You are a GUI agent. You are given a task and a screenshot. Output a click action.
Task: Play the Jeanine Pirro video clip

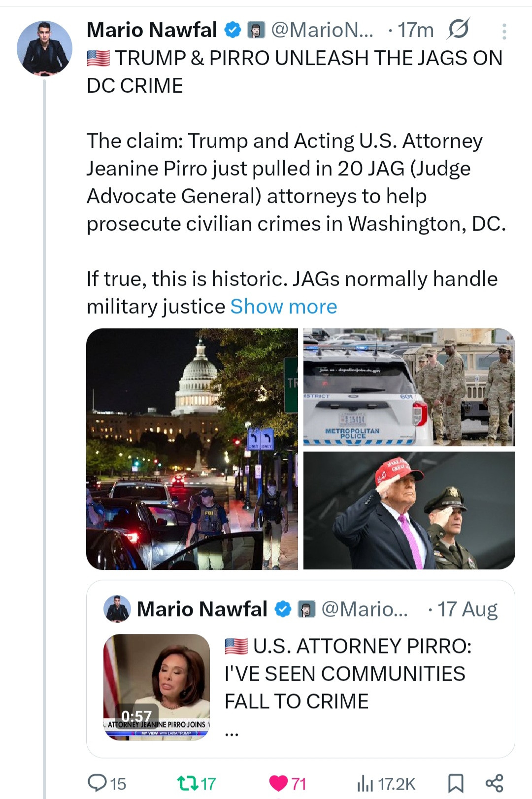point(157,687)
